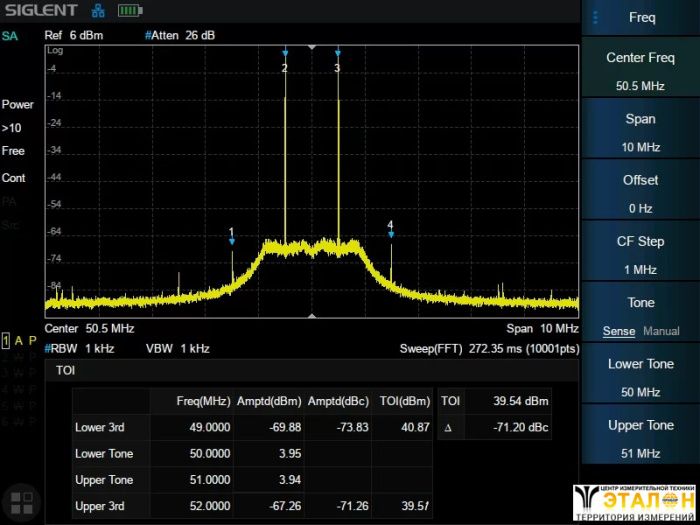Image resolution: width=700 pixels, height=525 pixels.
Task: Select the SA mode label
Action: (10, 36)
